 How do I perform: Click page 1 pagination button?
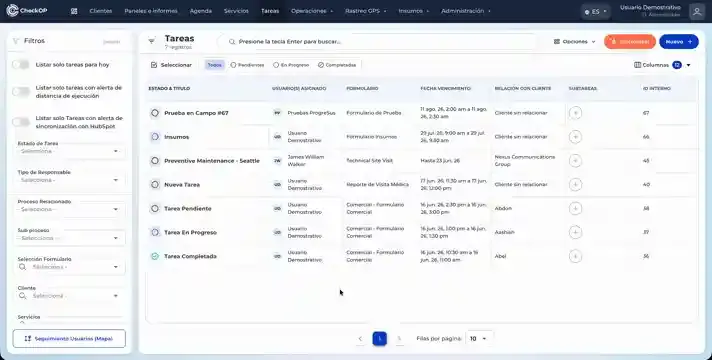tap(380, 339)
